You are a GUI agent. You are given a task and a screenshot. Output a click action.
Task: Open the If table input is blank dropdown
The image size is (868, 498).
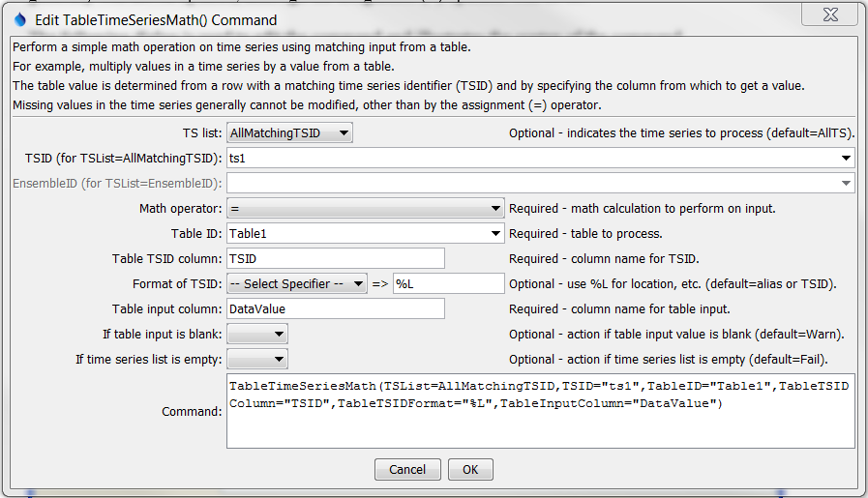tap(278, 334)
